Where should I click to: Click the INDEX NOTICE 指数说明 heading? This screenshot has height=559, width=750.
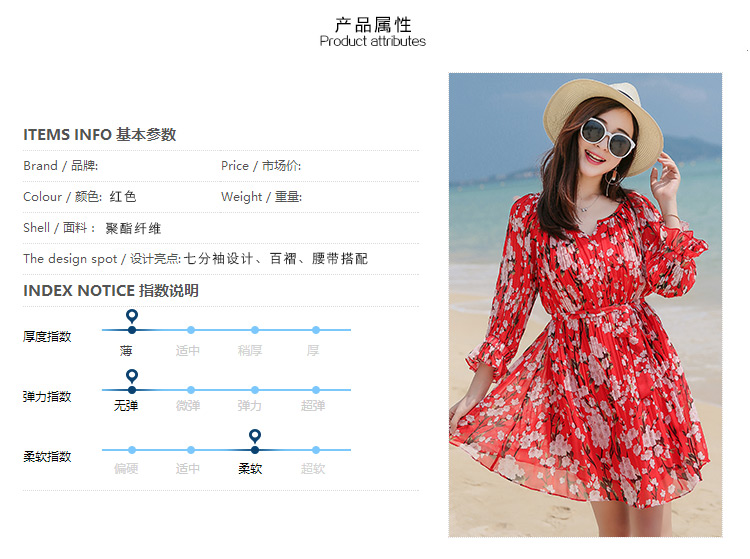(110, 291)
